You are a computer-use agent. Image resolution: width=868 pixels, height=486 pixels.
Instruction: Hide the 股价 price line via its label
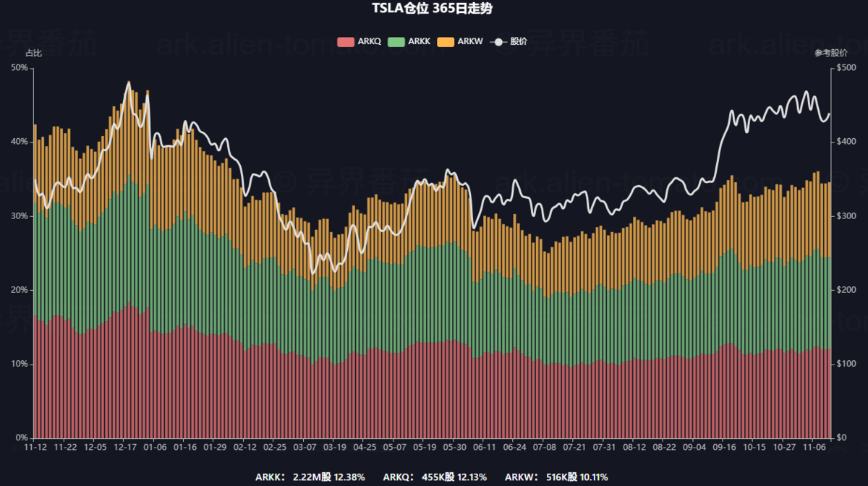tap(519, 42)
